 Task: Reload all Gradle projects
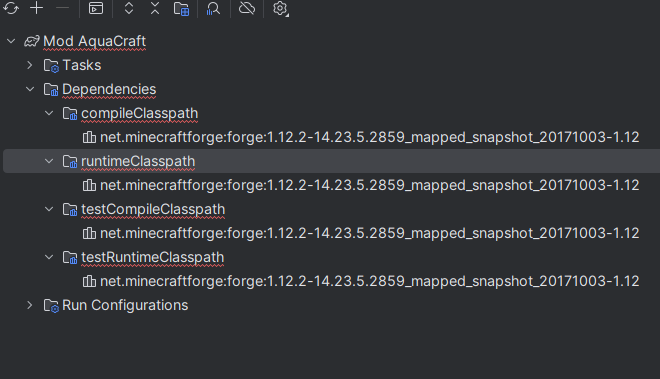point(11,8)
